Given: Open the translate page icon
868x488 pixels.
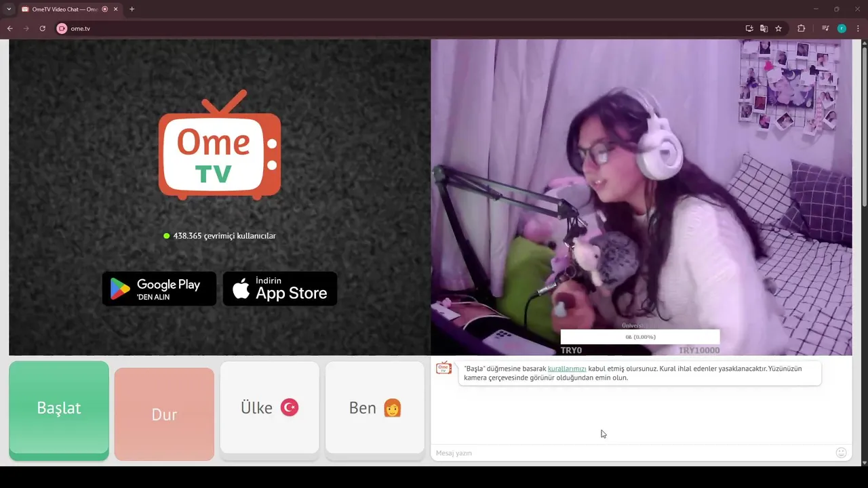Looking at the screenshot, I should (764, 28).
